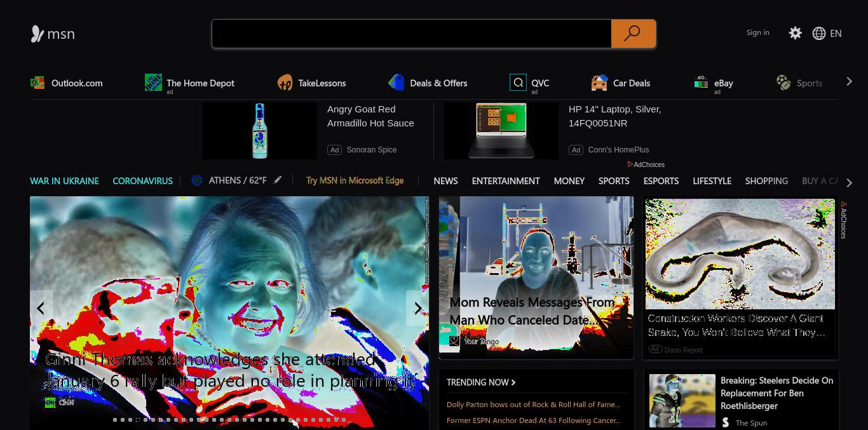Select the LIFESTYLE tab
The height and width of the screenshot is (430, 868).
tap(712, 181)
